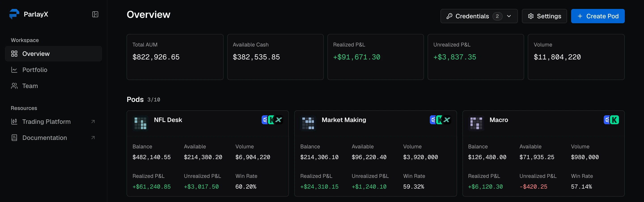Screen dimensions: 644x202
Task: Open Settings
Action: coord(544,16)
